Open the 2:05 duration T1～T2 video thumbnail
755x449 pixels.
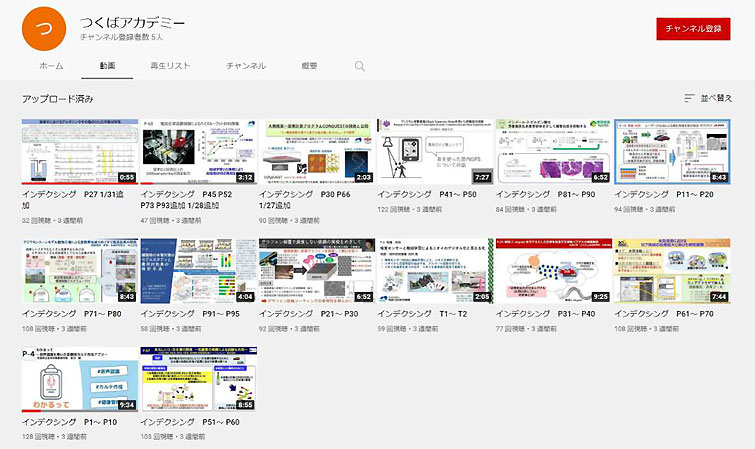click(434, 271)
